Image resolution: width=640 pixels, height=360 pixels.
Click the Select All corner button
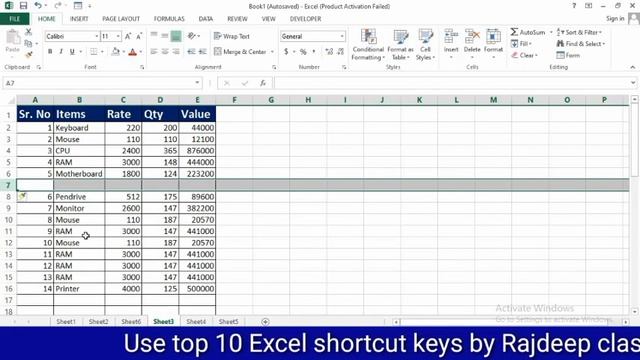tap(10, 100)
